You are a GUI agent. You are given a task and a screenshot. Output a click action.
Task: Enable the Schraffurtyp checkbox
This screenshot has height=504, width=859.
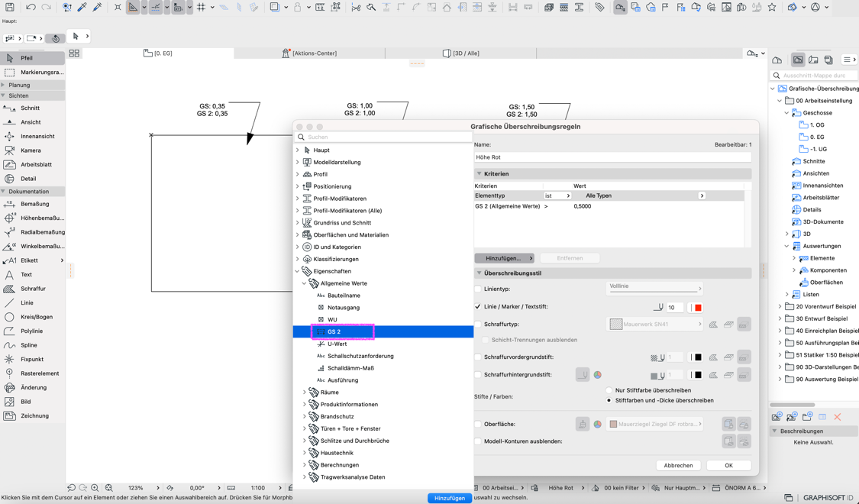click(x=478, y=325)
